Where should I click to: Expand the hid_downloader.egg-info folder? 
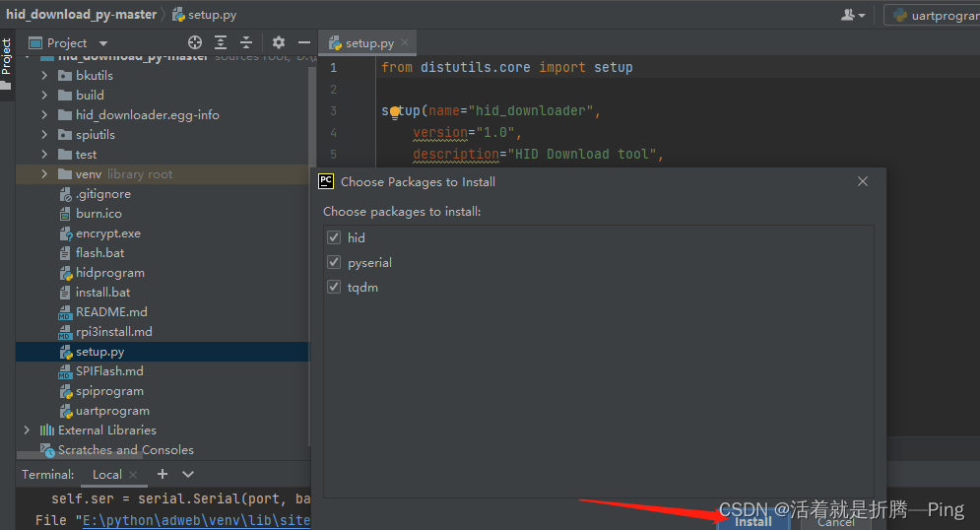44,114
